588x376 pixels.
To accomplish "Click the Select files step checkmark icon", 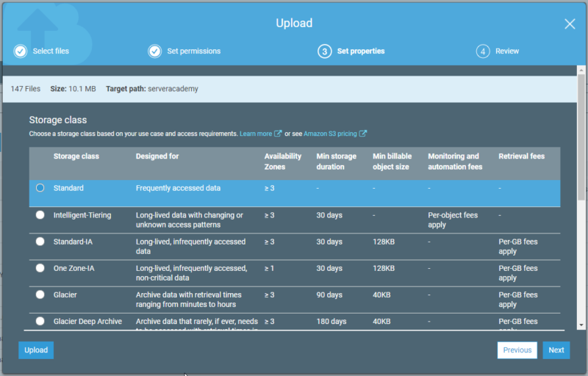I will 20,51.
